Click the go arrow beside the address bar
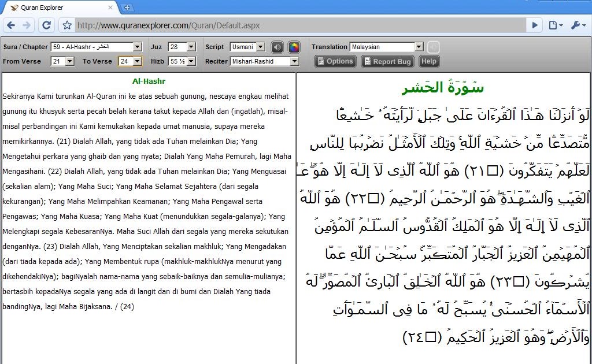The width and height of the screenshot is (592, 364). [x=535, y=25]
